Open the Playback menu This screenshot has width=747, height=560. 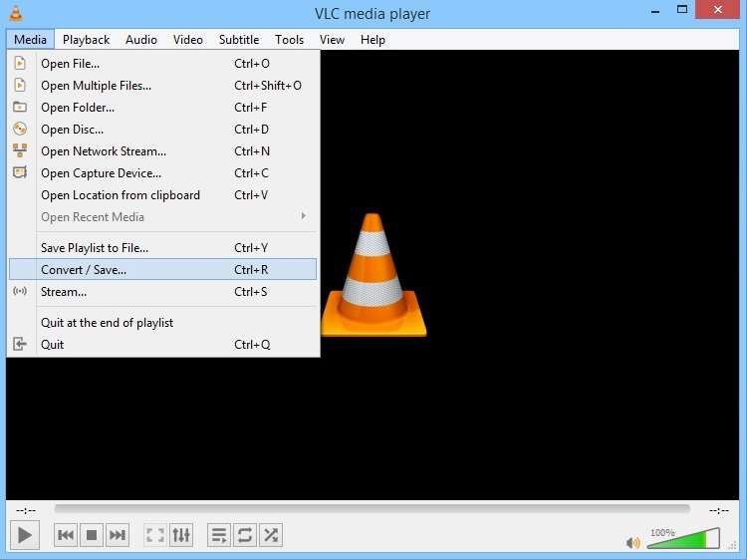tap(87, 40)
